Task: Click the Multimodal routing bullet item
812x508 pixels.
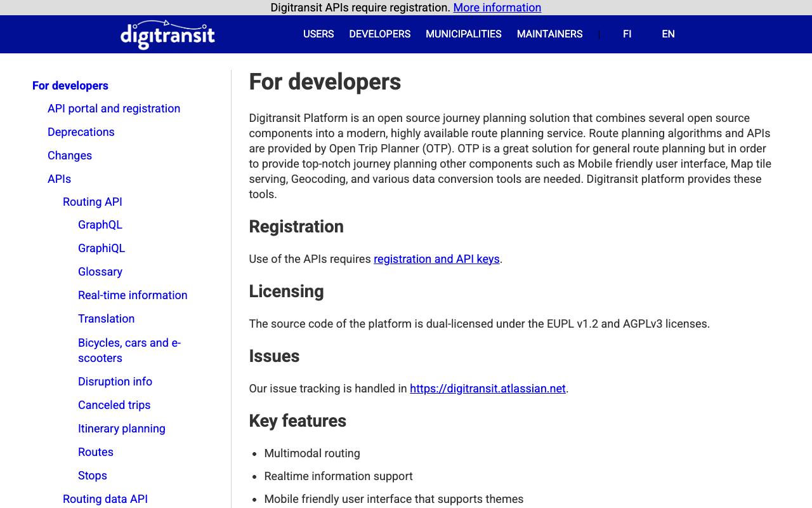Action: click(312, 453)
